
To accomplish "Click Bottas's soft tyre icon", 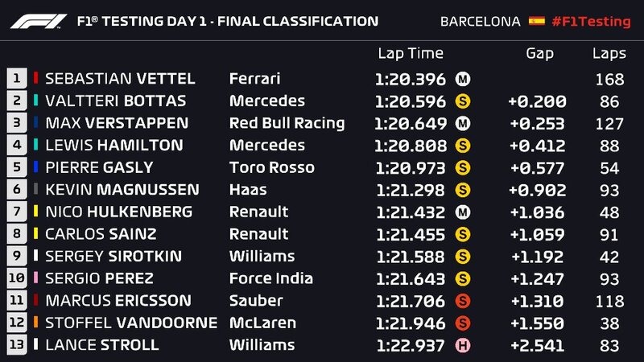I will (463, 101).
